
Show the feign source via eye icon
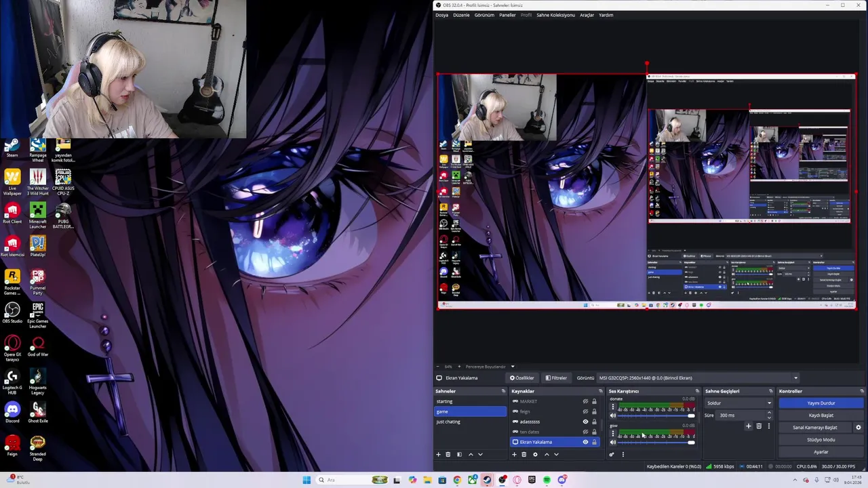[585, 411]
